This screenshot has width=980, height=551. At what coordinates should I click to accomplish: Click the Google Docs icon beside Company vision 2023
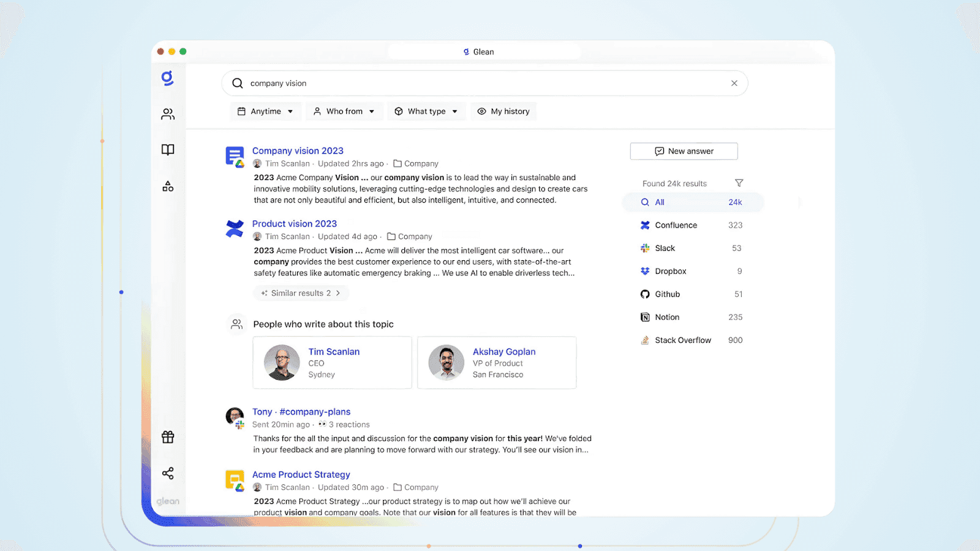[x=235, y=157]
